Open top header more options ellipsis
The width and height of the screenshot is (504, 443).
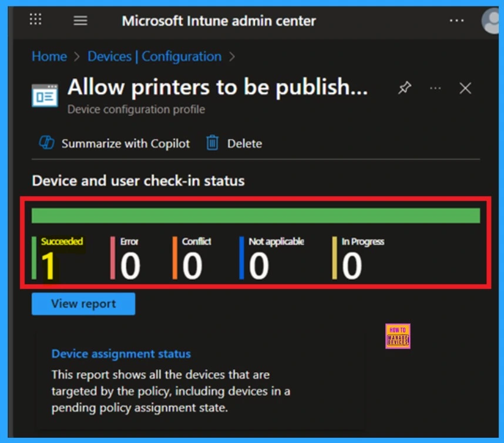pos(456,21)
